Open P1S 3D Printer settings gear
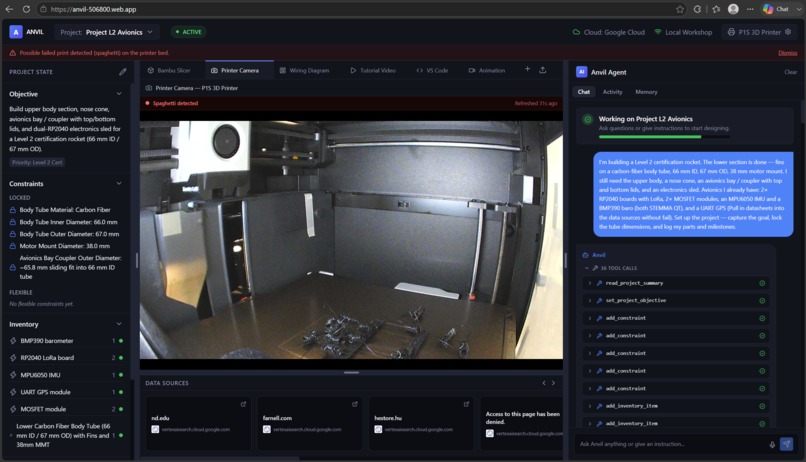 point(788,32)
